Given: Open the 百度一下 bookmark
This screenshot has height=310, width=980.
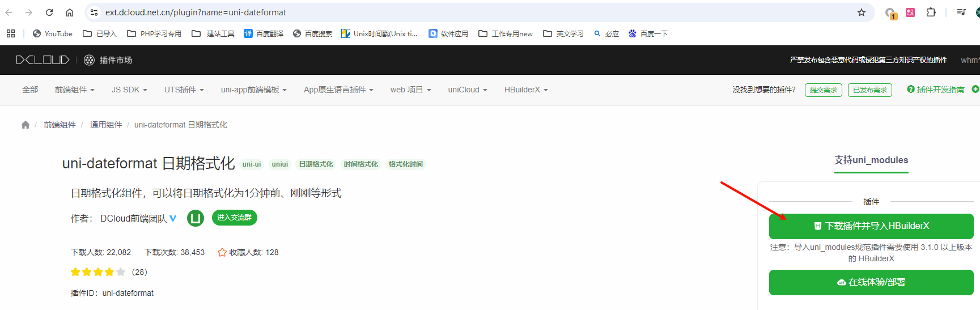Looking at the screenshot, I should click(x=648, y=33).
